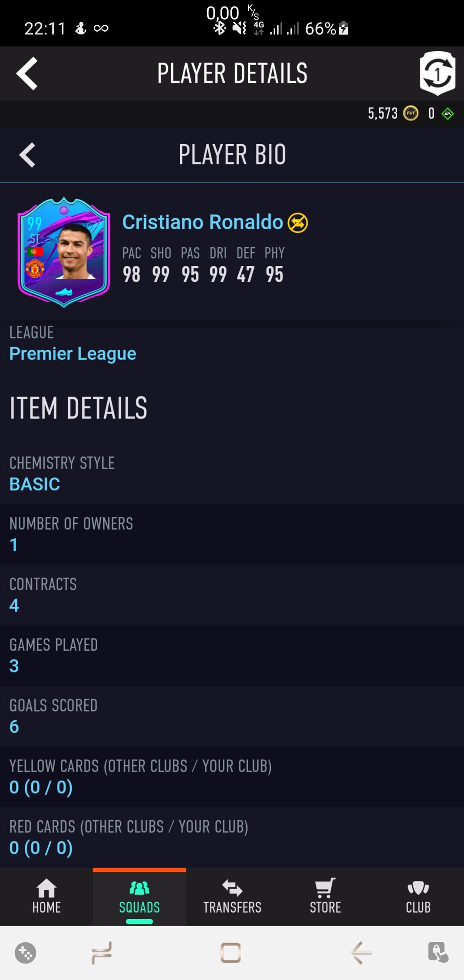Tap the untradeable icon beside Cristiano Ronaldo

click(298, 223)
